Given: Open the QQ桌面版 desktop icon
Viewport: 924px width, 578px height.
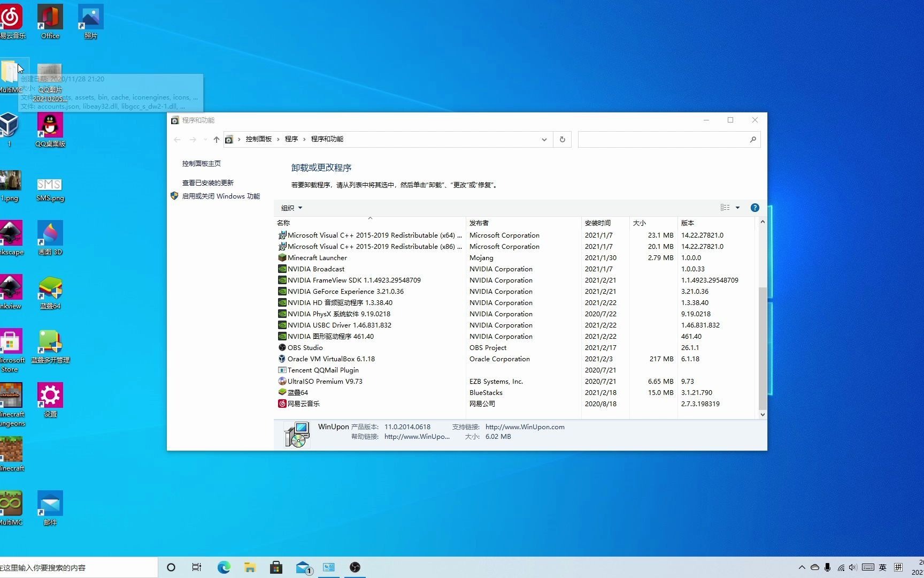Looking at the screenshot, I should point(50,130).
